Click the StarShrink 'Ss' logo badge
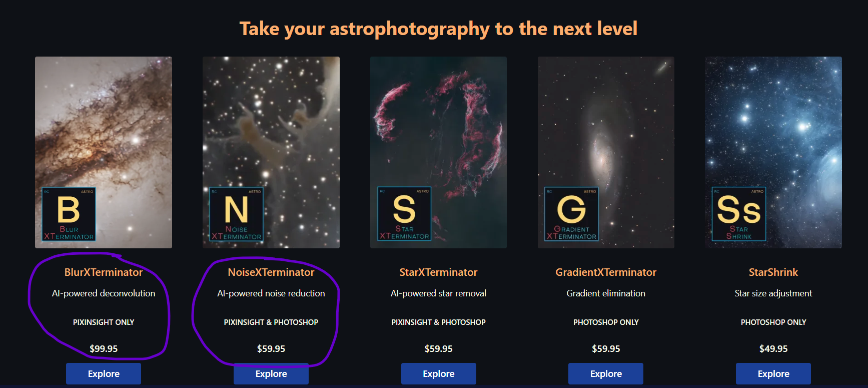 point(739,214)
